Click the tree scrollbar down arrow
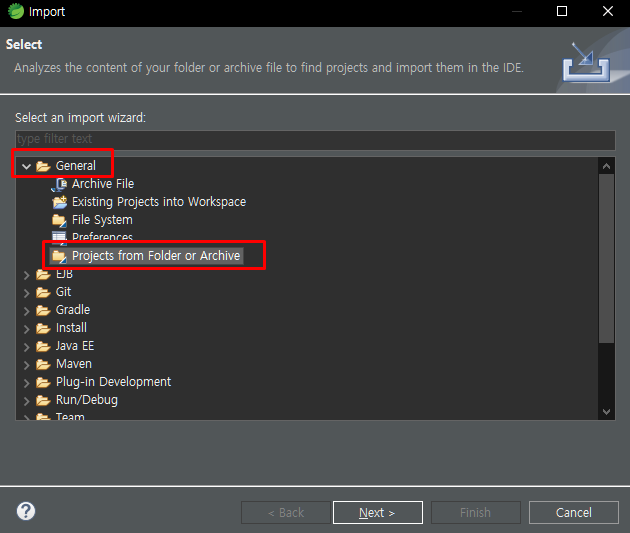The width and height of the screenshot is (630, 533). pyautogui.click(x=606, y=412)
